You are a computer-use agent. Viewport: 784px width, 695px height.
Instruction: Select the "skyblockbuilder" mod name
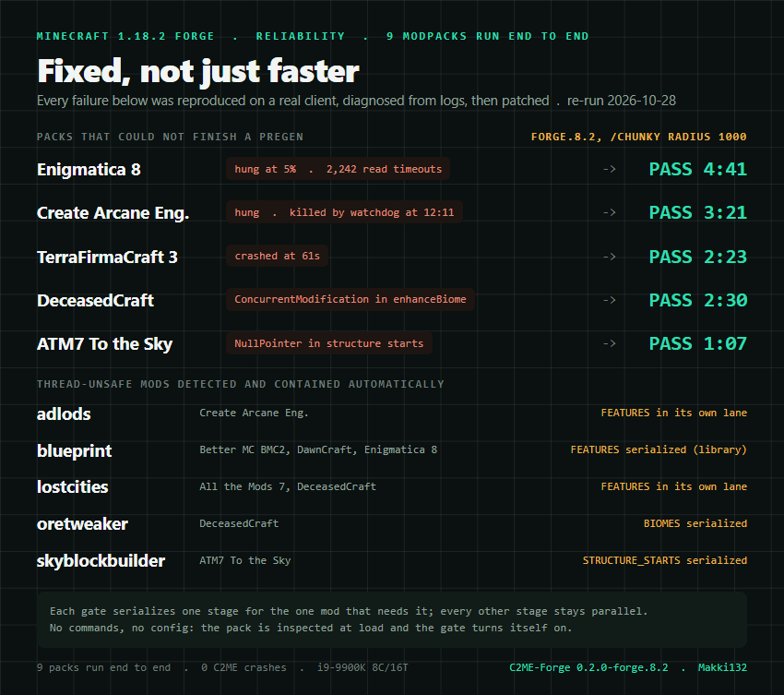[101, 561]
